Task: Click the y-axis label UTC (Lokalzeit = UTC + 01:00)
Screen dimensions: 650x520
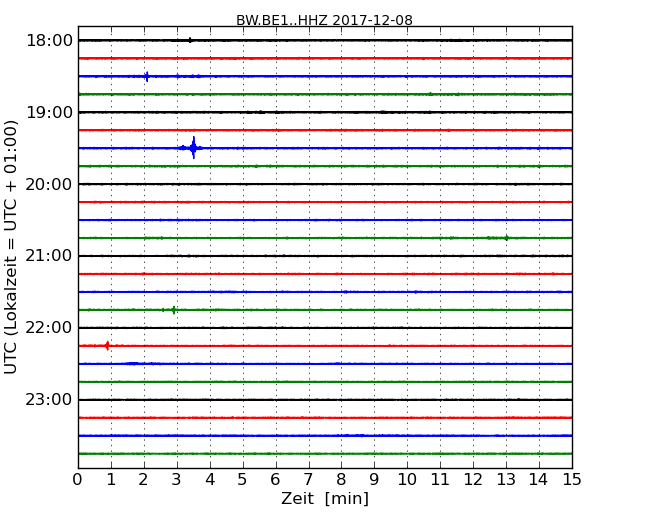Action: pyautogui.click(x=11, y=247)
